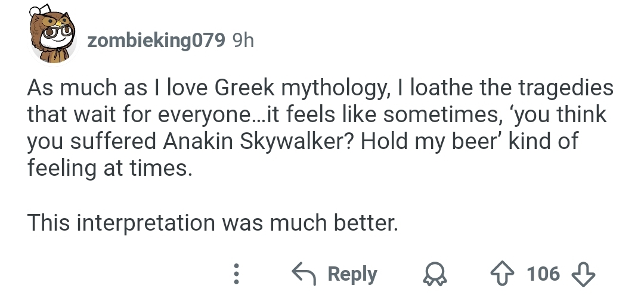This screenshot has width=644, height=295.
Task: Click the word 'suffered' in the comment
Action: pos(113,141)
